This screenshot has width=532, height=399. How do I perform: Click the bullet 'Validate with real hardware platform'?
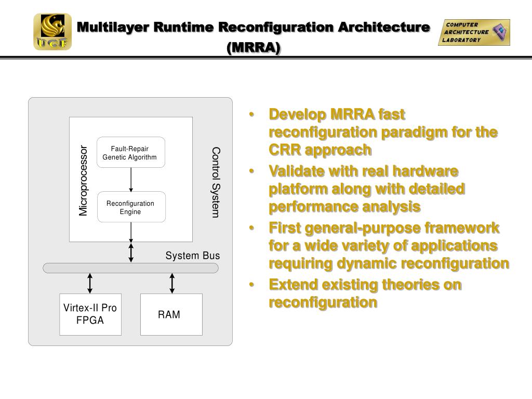366,189
